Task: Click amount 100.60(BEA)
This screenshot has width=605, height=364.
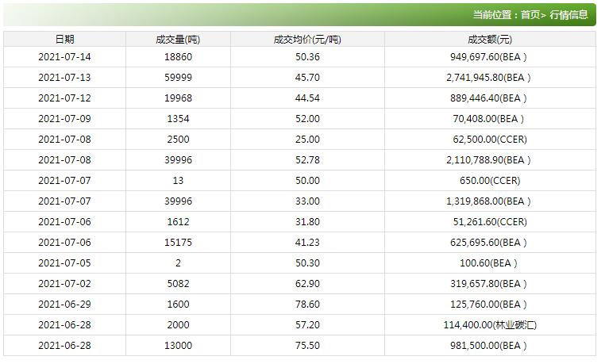Action: (488, 263)
